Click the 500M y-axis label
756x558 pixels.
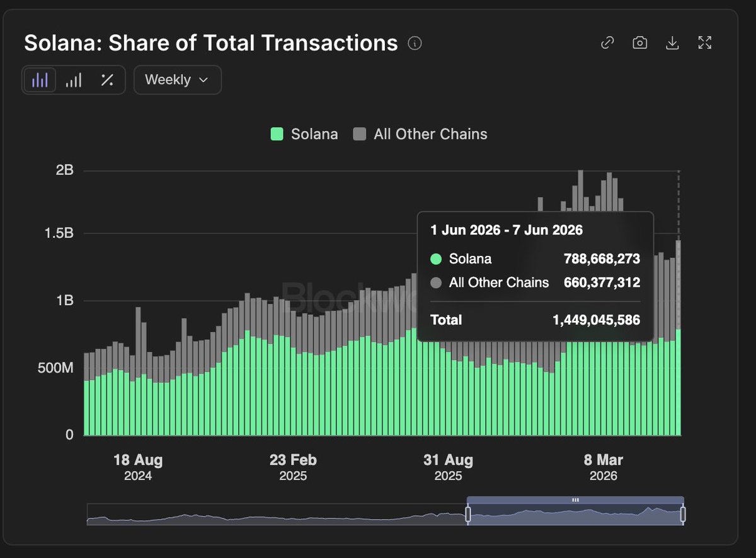(x=57, y=368)
